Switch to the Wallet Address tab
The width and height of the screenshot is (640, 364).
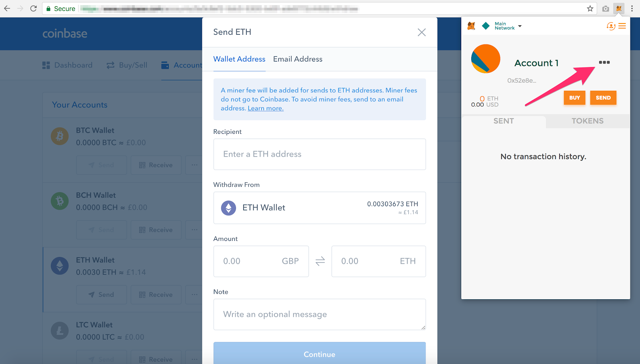[239, 59]
